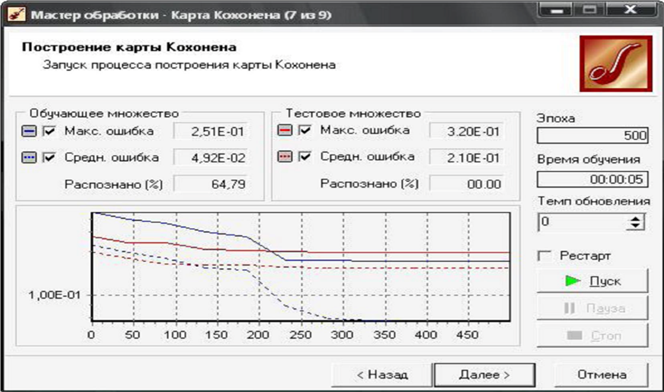Toggle test set Средн. ошибка checkbox
664x392 pixels.
click(x=305, y=157)
